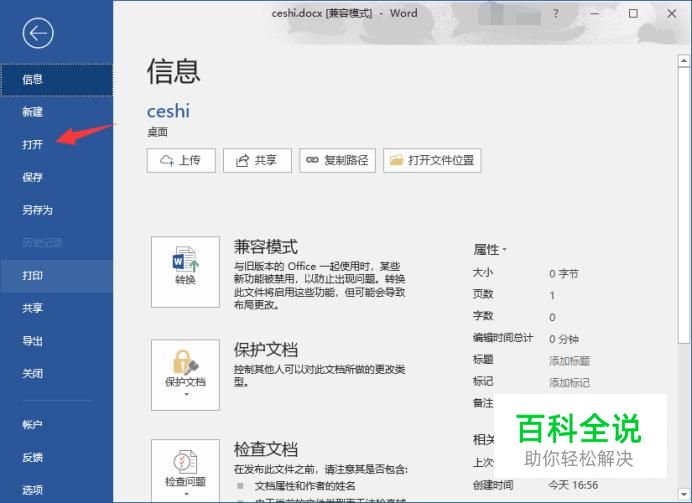Expand the 属性 dropdown

coord(490,250)
